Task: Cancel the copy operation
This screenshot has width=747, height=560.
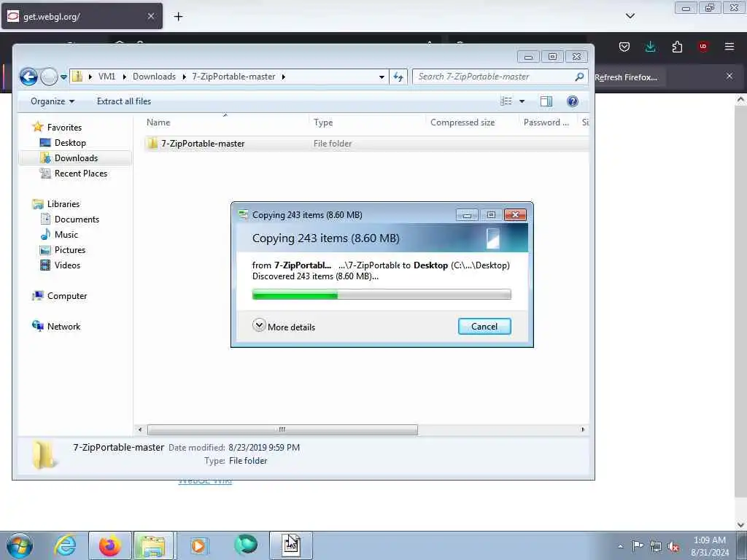Action: click(484, 327)
